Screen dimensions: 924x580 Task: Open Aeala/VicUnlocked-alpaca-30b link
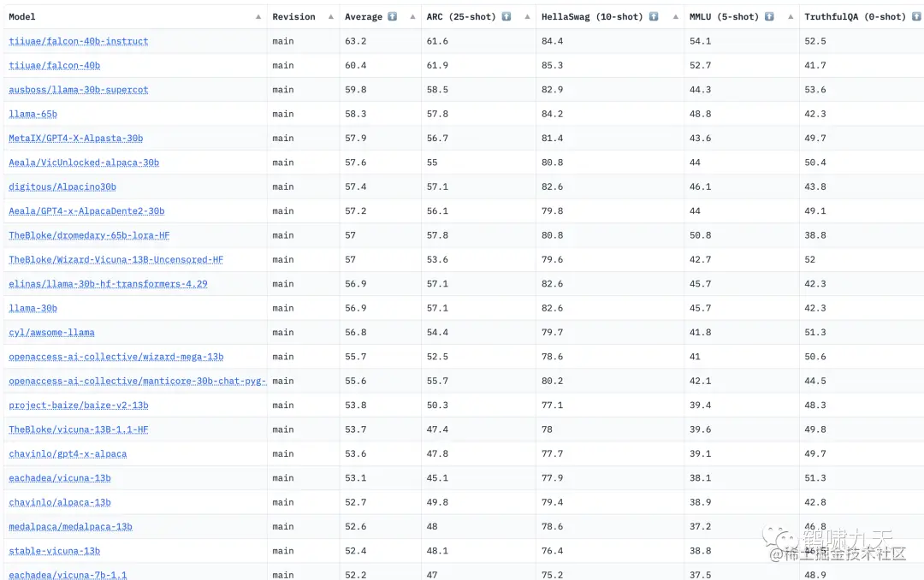pyautogui.click(x=84, y=163)
